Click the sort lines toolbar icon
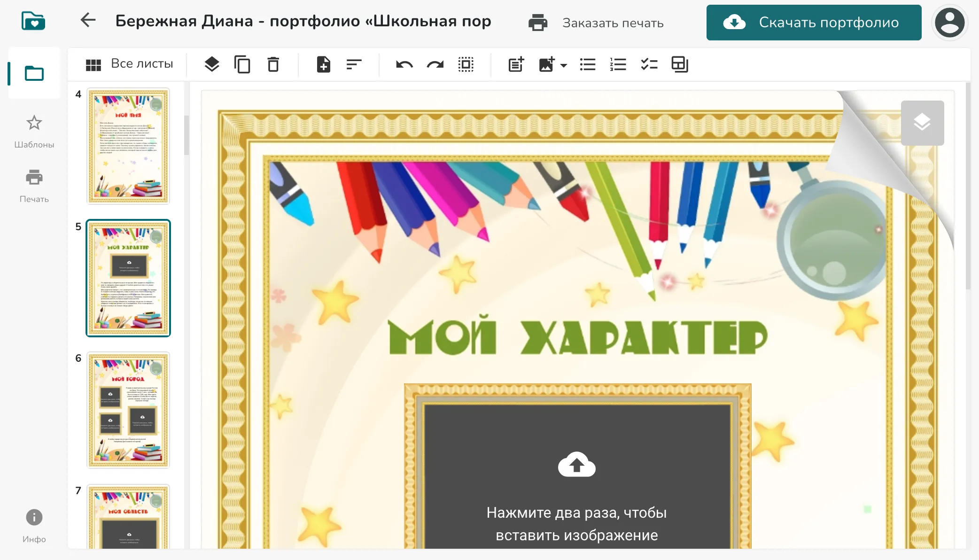Viewport: 979px width, 560px height. 354,64
